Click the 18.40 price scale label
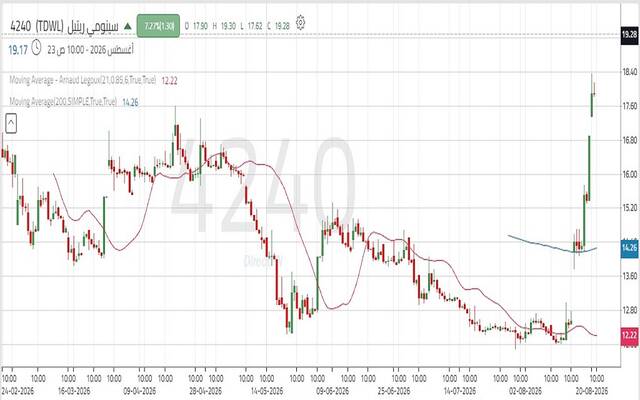The width and height of the screenshot is (640, 400). pos(631,72)
